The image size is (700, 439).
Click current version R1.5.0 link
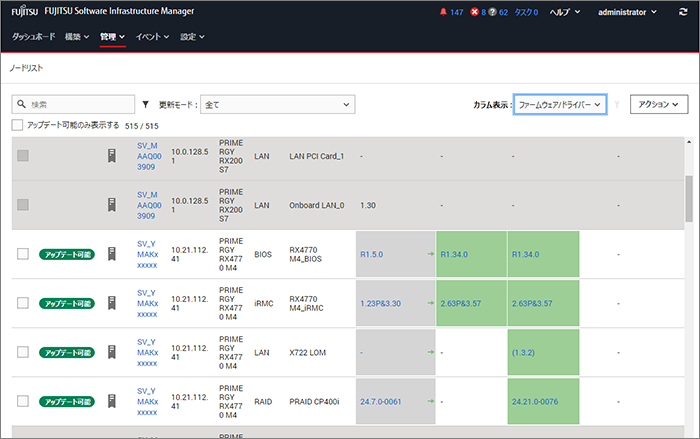pos(371,254)
